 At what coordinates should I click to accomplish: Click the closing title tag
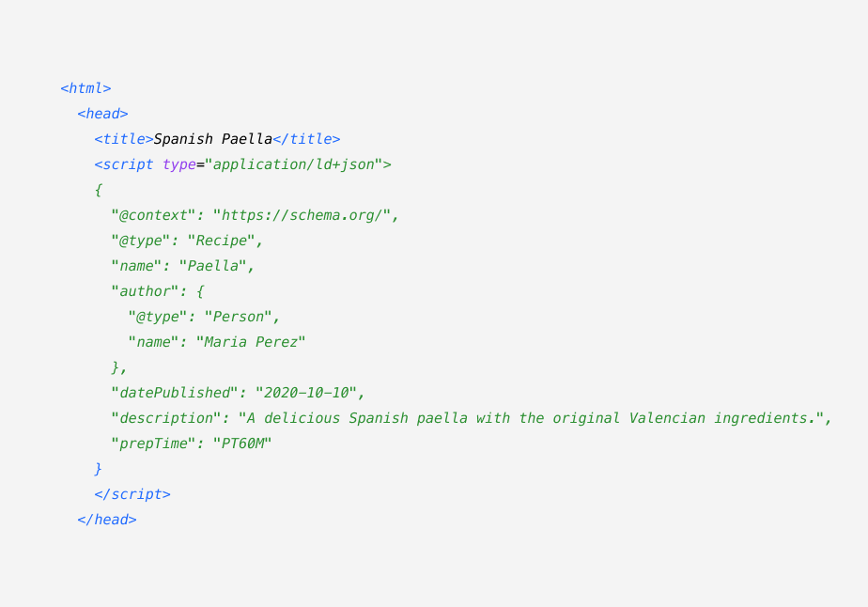point(306,140)
